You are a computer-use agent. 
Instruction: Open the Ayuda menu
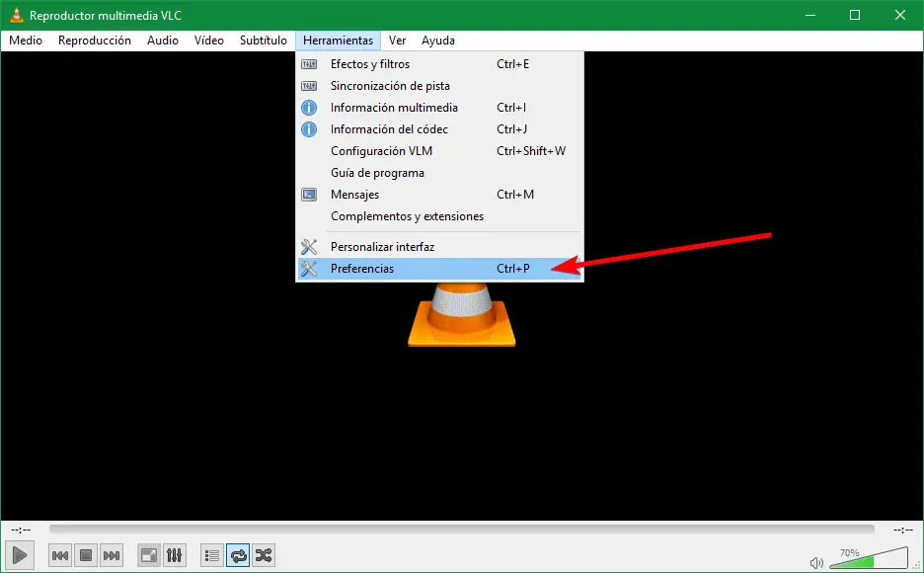click(438, 41)
